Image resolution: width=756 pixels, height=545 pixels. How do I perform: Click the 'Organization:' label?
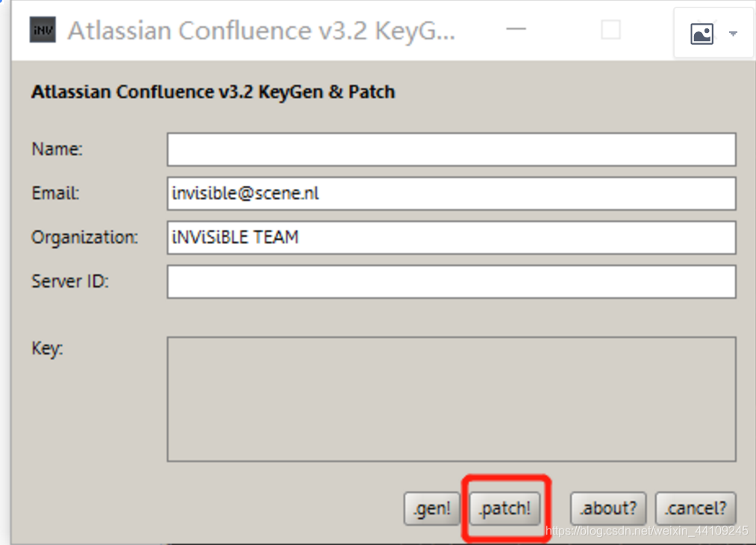(x=85, y=237)
